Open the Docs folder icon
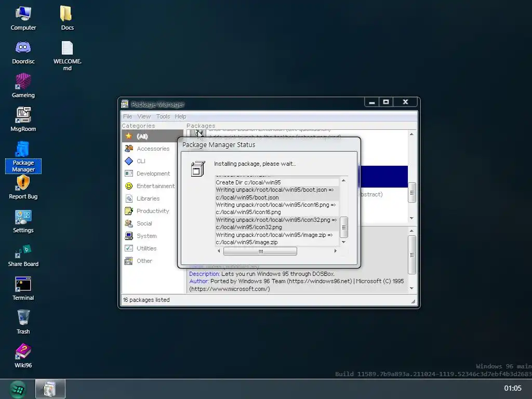 click(x=67, y=19)
